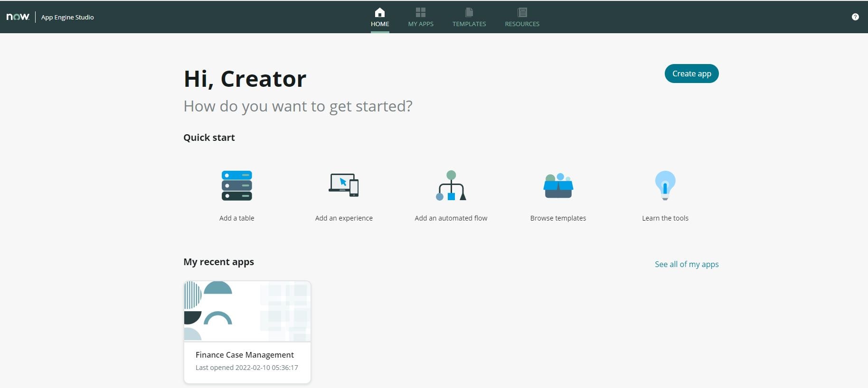Click the 'Add a table' text label
This screenshot has width=868, height=388.
click(237, 218)
